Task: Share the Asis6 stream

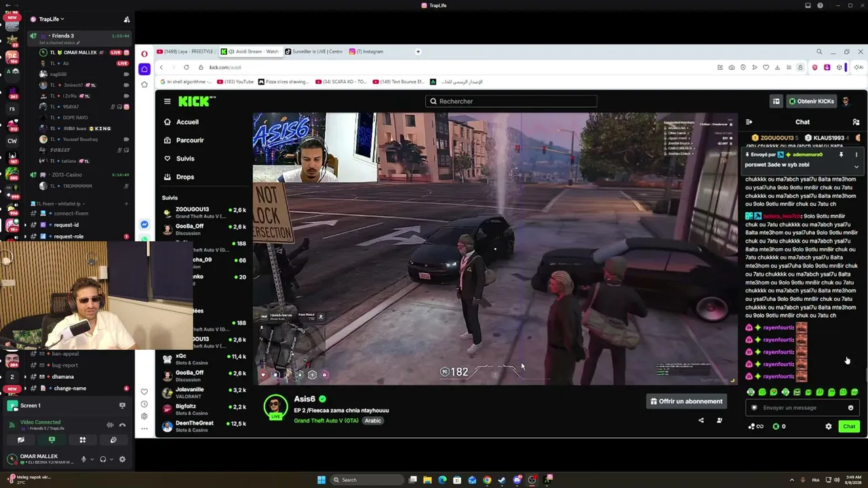Action: (701, 420)
